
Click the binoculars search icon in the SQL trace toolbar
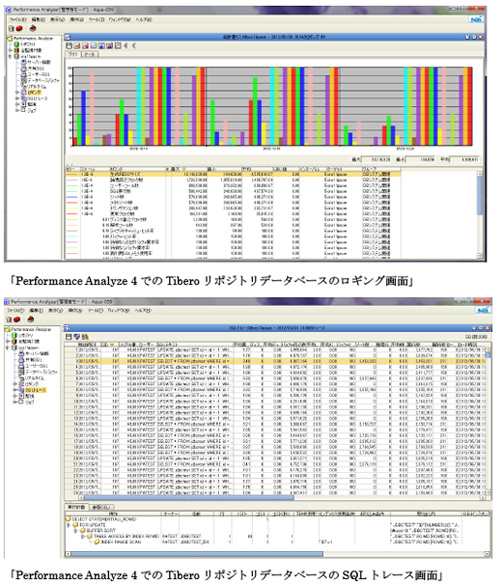(x=85, y=337)
